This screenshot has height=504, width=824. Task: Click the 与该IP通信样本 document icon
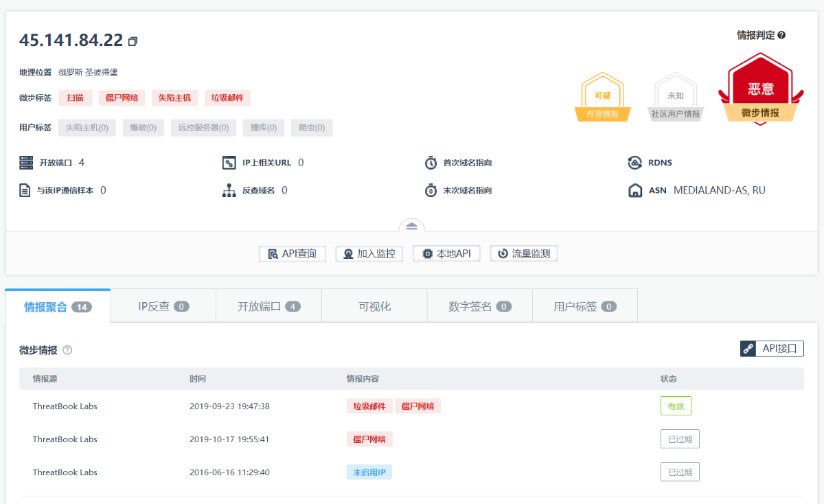(25, 190)
